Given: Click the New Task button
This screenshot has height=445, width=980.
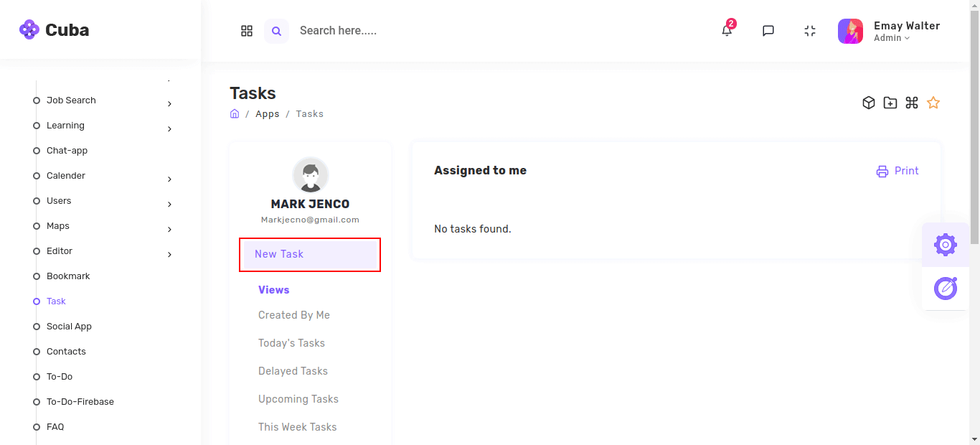Looking at the screenshot, I should (309, 255).
